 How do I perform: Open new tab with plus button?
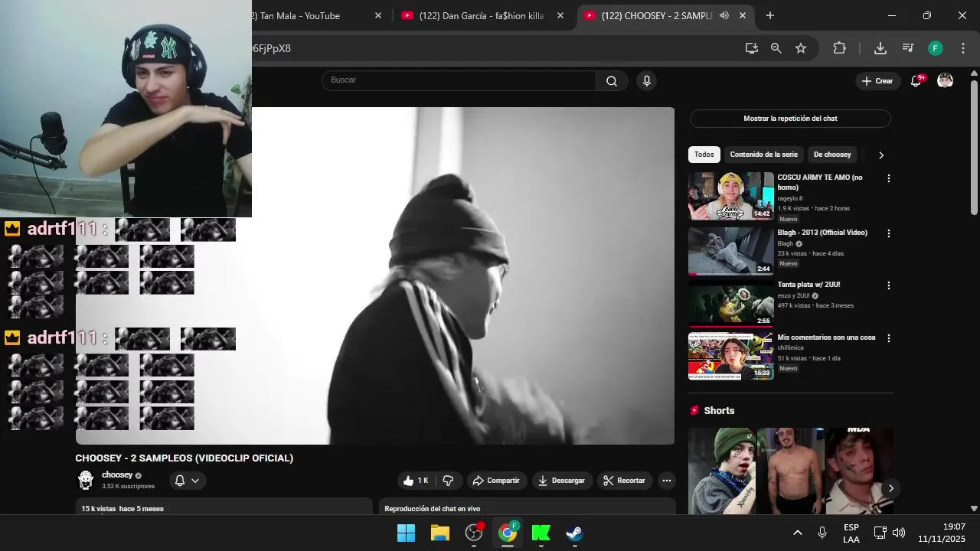(x=770, y=15)
